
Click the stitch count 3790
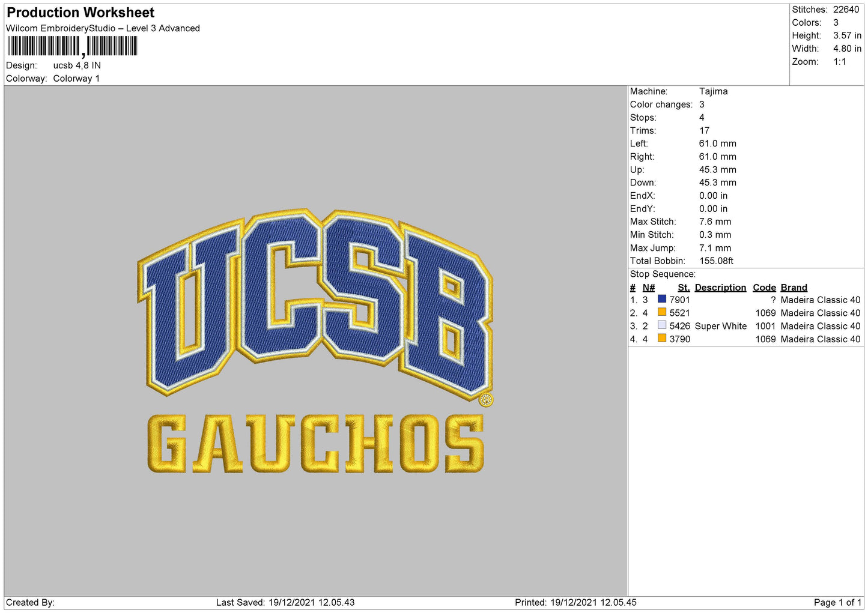pos(679,339)
